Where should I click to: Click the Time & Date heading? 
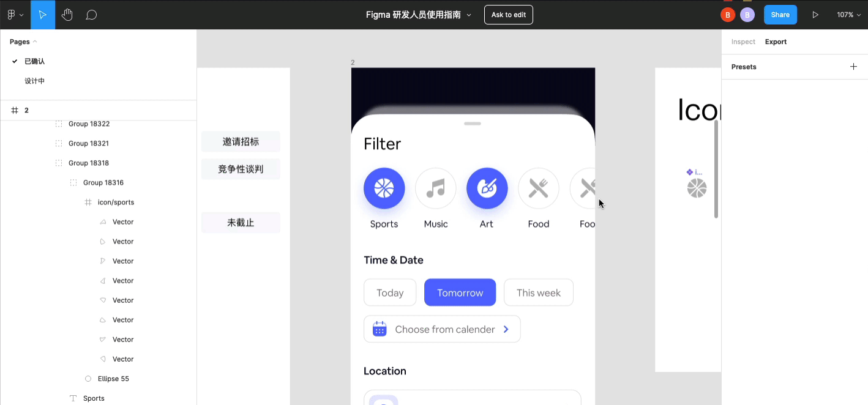[394, 260]
